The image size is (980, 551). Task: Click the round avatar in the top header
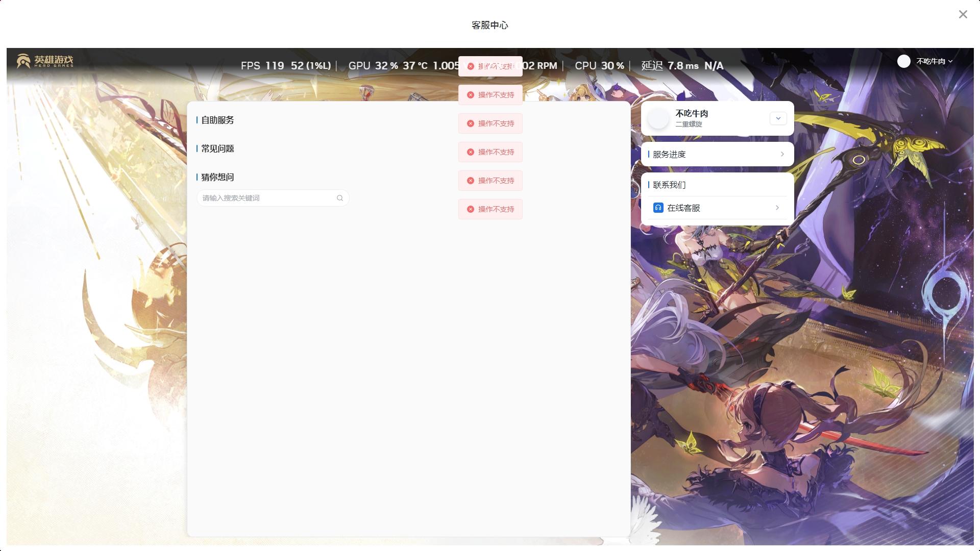point(903,61)
